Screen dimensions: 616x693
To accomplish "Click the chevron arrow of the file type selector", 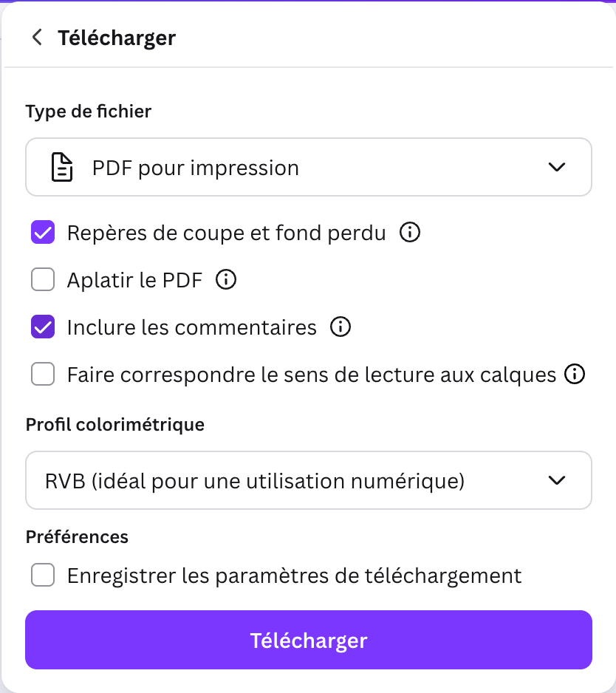I will point(557,168).
